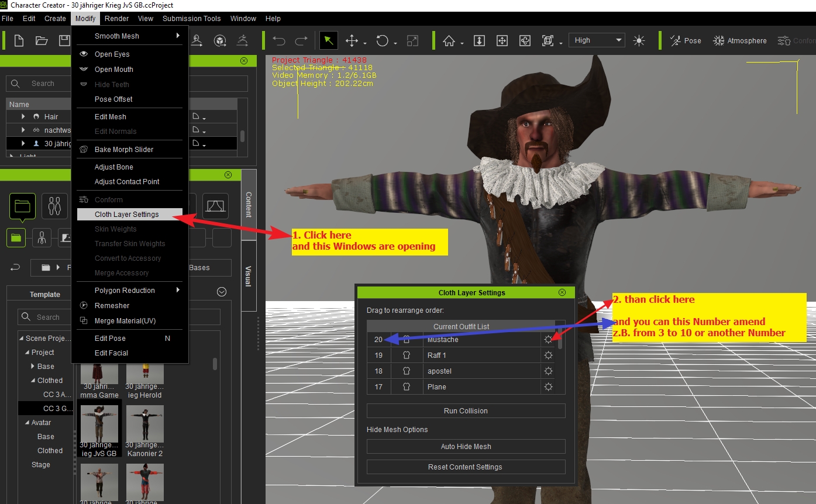
Task: Click the camera zoom vertical-arrow icon
Action: coord(479,40)
